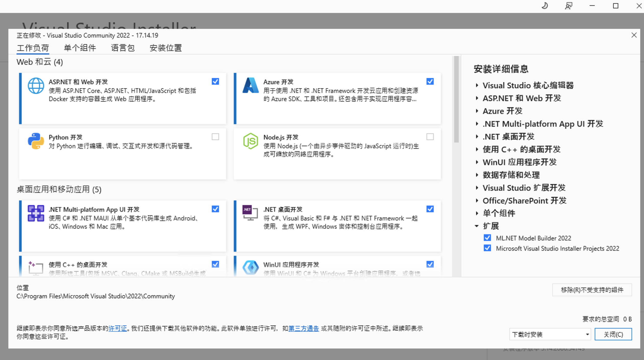Viewport: 644px width, 360px height.
Task: Expand Visual Studio 核心编辑器 details node
Action: (477, 85)
